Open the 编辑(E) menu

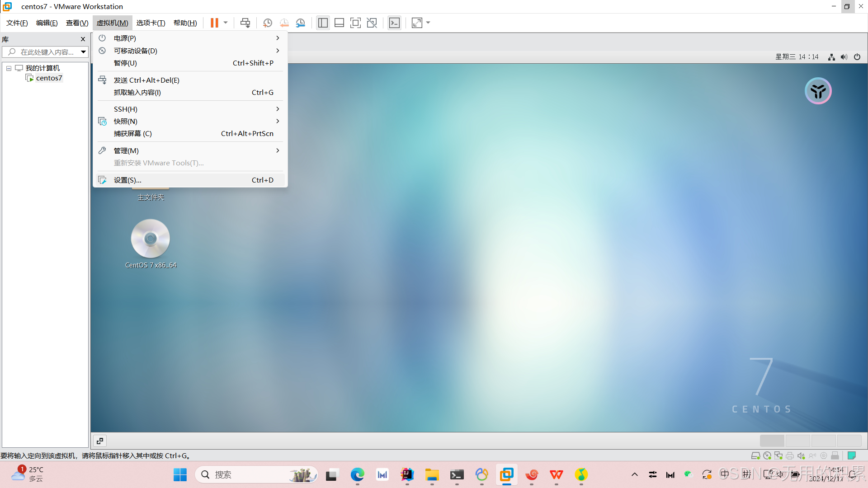coord(47,23)
